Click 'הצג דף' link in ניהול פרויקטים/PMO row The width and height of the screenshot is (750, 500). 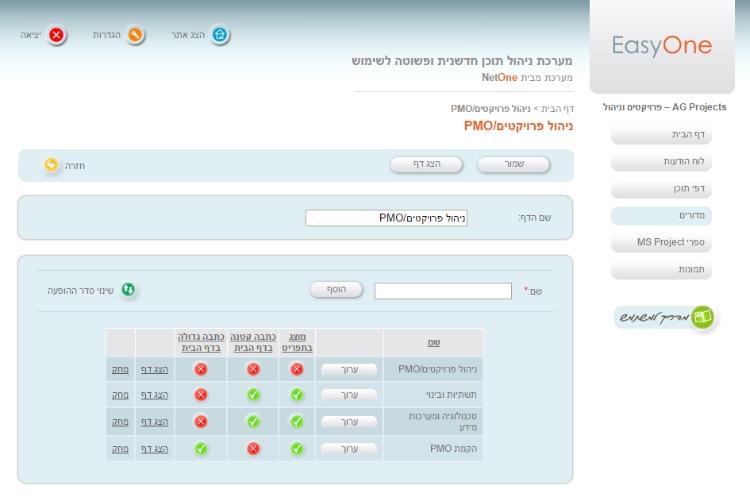click(154, 369)
